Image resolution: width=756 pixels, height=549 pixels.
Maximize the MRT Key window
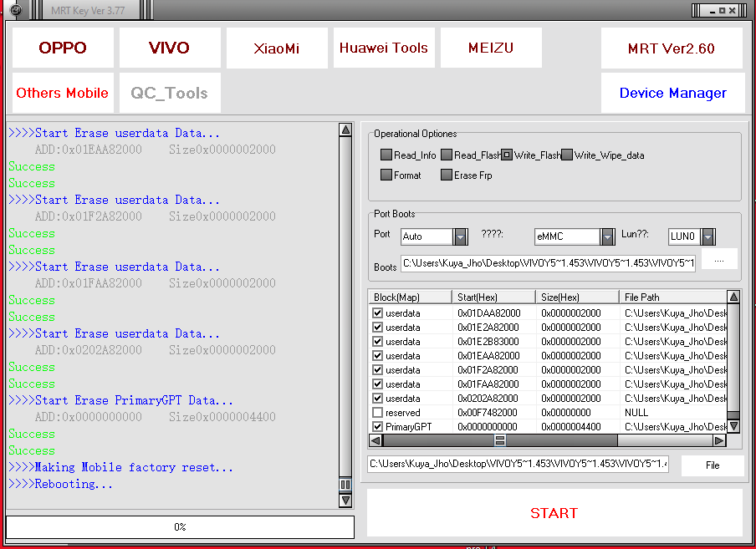tap(723, 11)
